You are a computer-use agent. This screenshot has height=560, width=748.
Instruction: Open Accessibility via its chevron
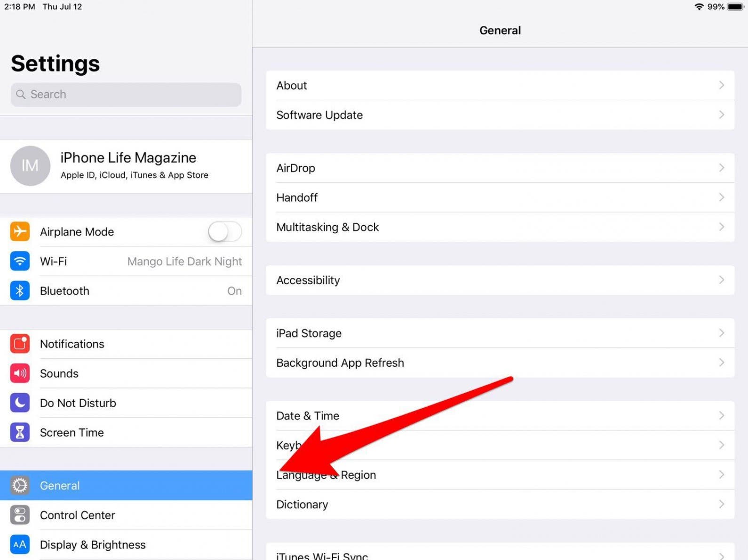(x=721, y=280)
